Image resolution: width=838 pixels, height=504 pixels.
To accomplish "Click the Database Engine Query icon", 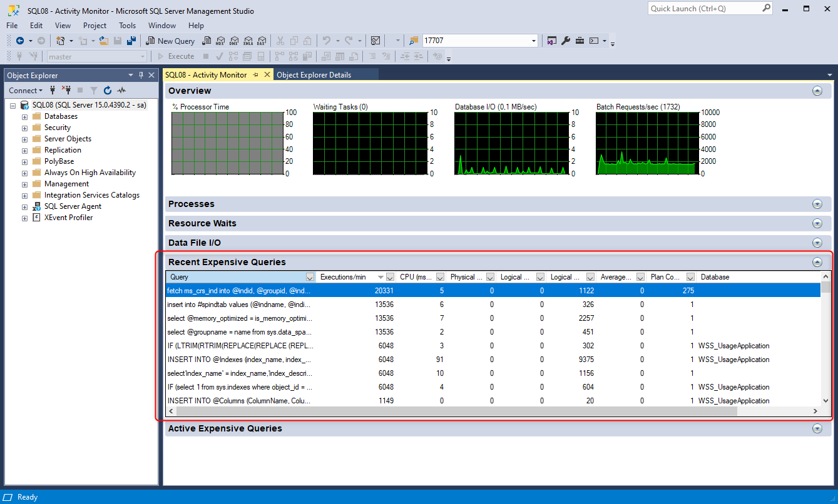I will (207, 41).
